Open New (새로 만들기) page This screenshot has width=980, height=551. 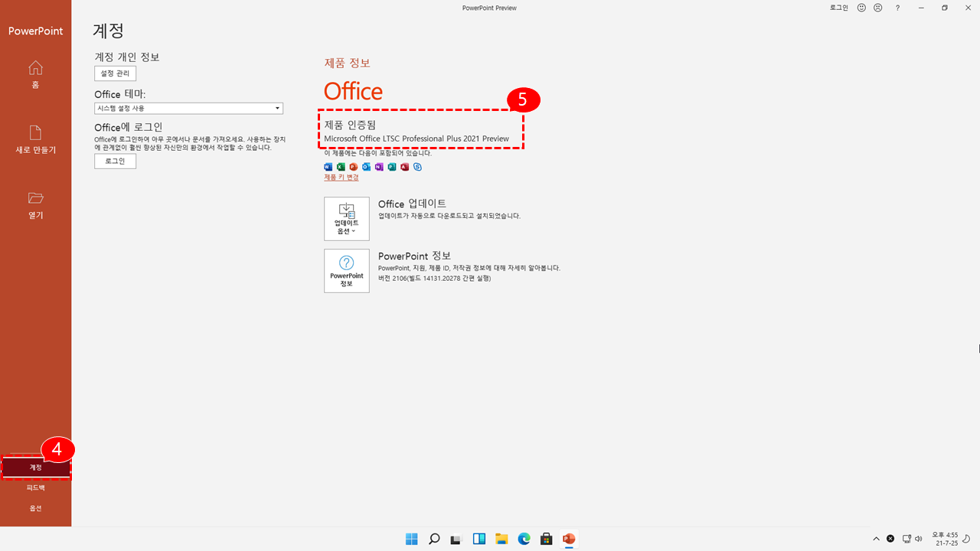35,139
